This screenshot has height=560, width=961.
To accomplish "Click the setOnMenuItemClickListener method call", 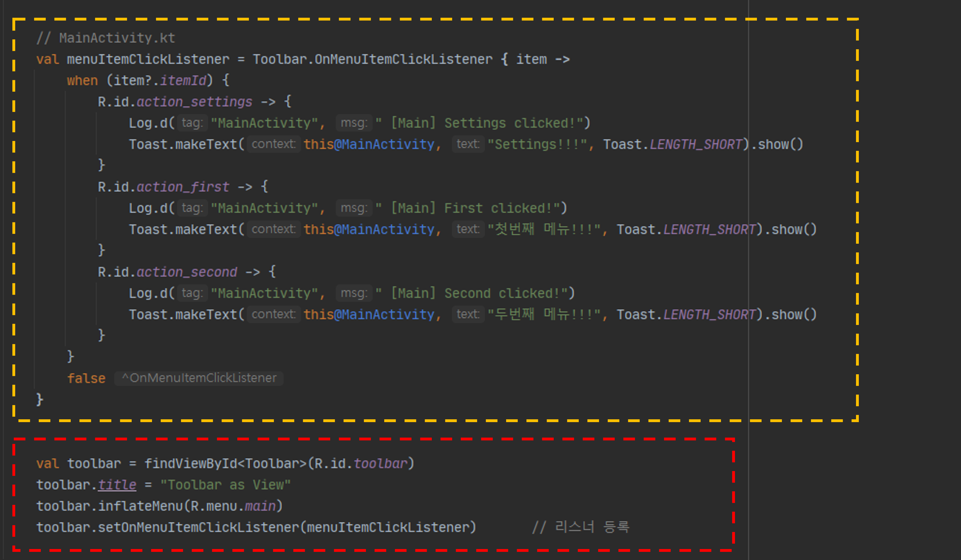I will 198,528.
